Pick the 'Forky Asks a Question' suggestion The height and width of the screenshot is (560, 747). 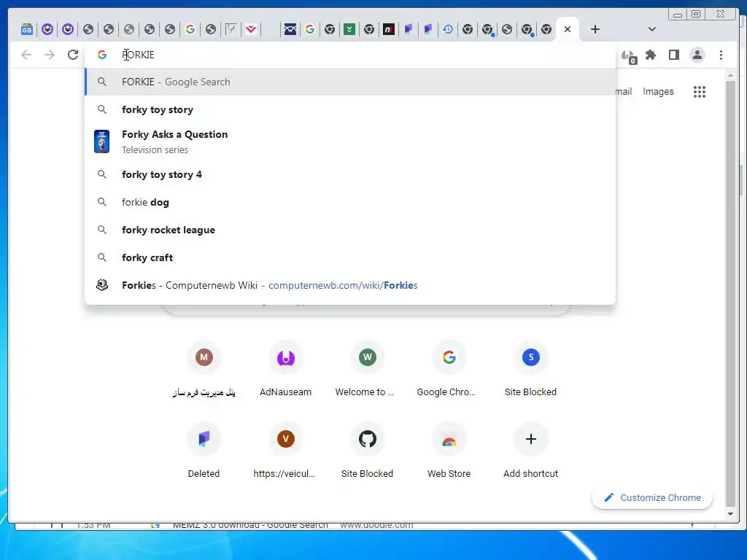350,141
